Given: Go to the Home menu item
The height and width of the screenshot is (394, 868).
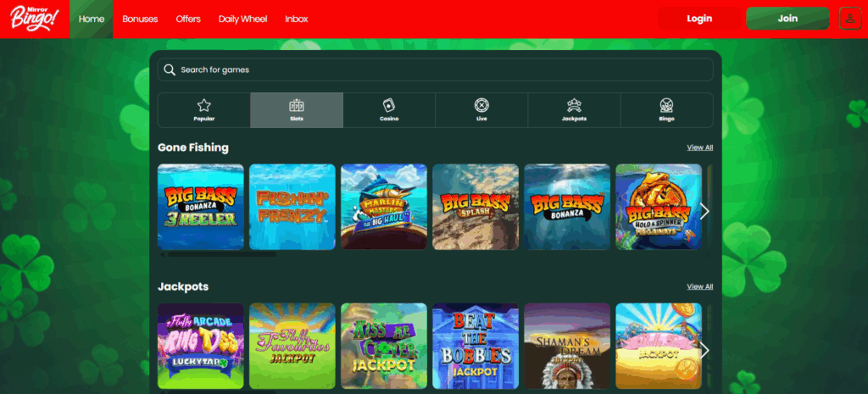Looking at the screenshot, I should pos(92,19).
